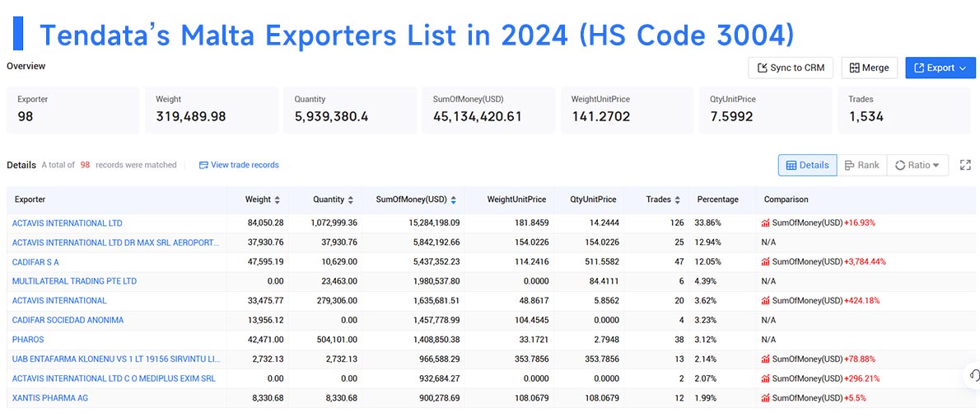
Task: Click Sync to CRM button
Action: tap(791, 68)
